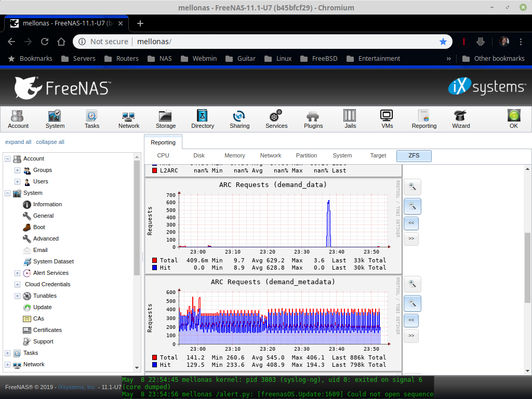The width and height of the screenshot is (532, 399).
Task: Click the console log message footer
Action: (x=277, y=387)
